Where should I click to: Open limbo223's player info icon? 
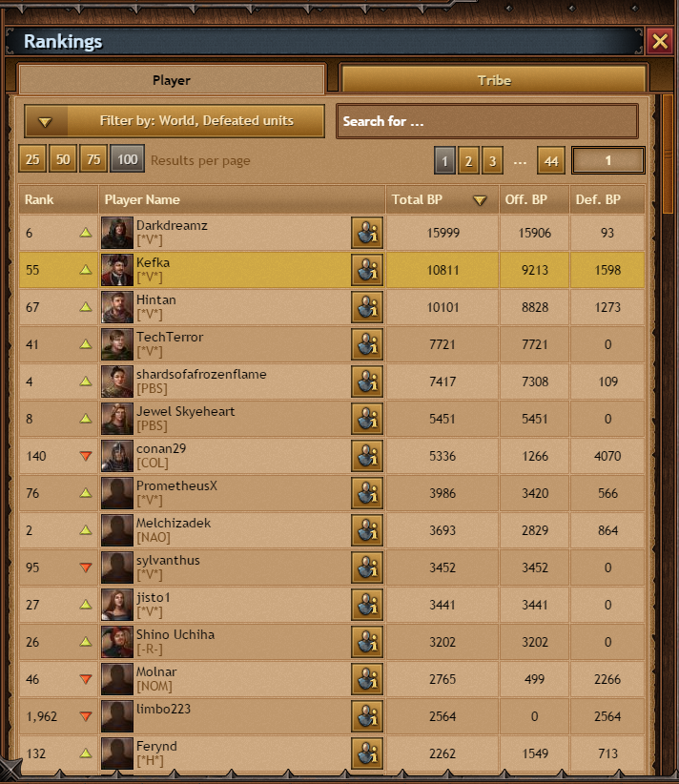pyautogui.click(x=367, y=716)
